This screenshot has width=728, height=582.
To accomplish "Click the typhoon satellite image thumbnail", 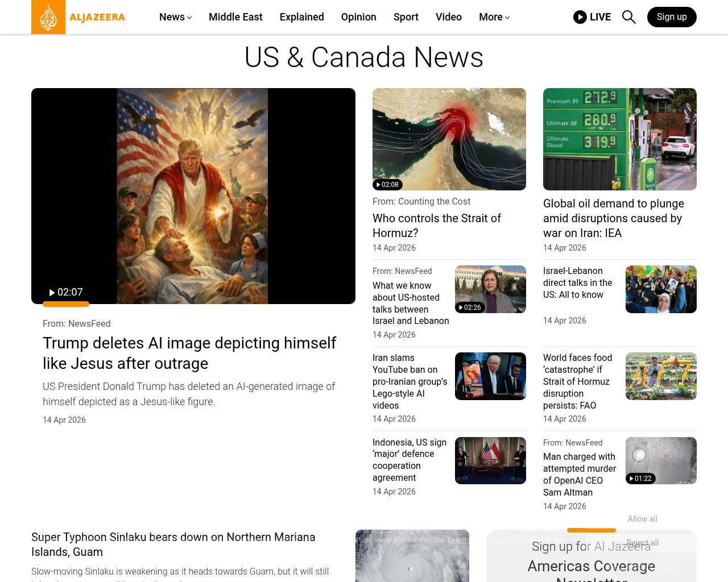I will pos(412,556).
